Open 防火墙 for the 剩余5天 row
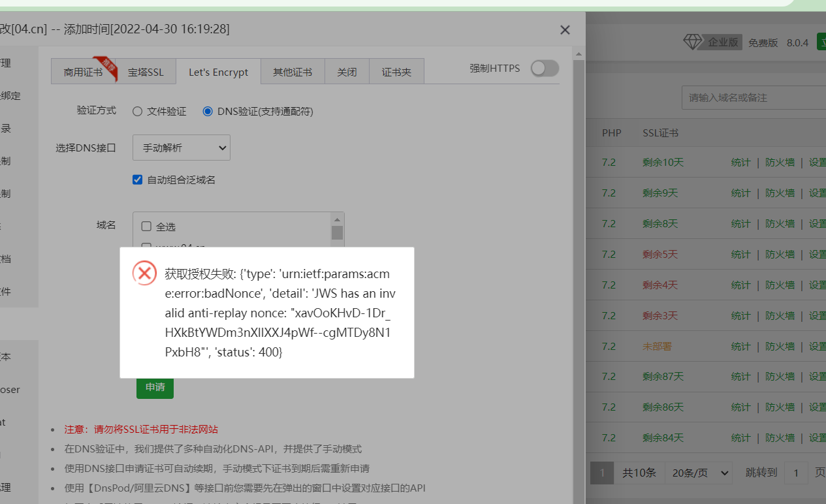The height and width of the screenshot is (504, 826). [x=780, y=254]
